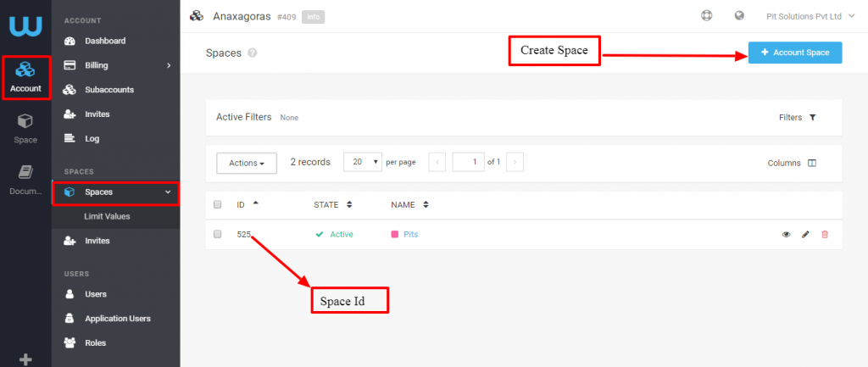Open the Columns chooser

[x=793, y=164]
